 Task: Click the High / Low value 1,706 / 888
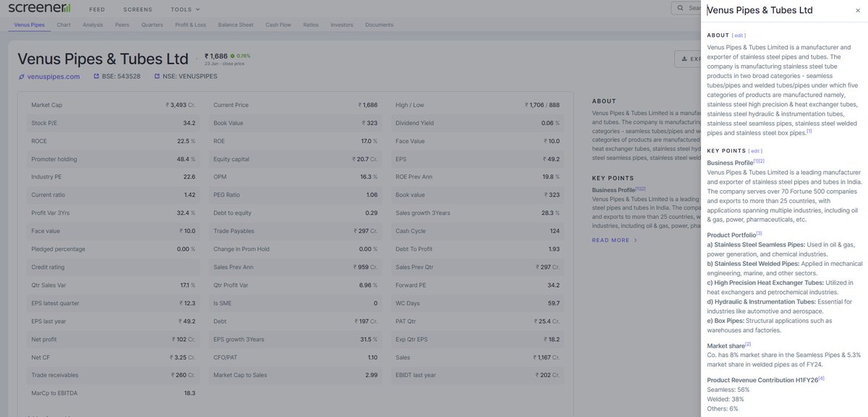point(542,105)
